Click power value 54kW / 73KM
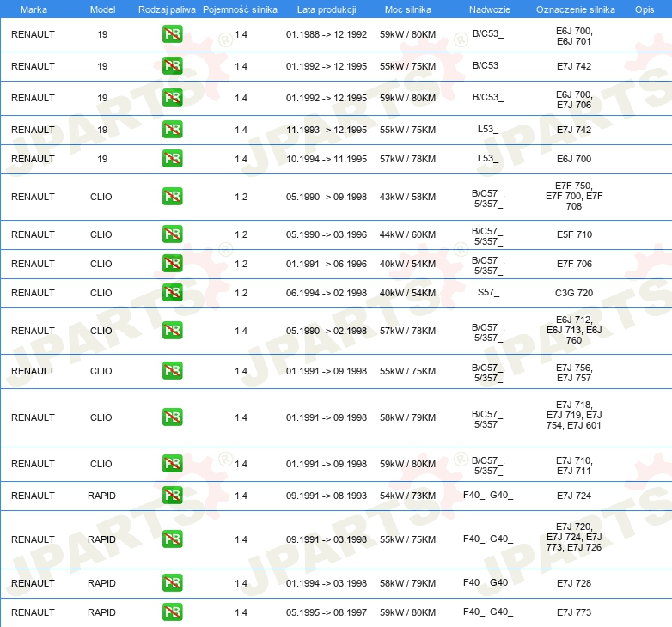This screenshot has height=627, width=672. point(407,496)
